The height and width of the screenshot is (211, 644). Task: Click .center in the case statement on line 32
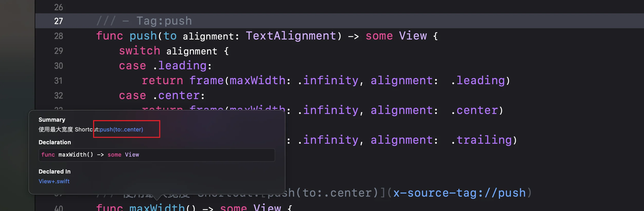[x=178, y=95]
